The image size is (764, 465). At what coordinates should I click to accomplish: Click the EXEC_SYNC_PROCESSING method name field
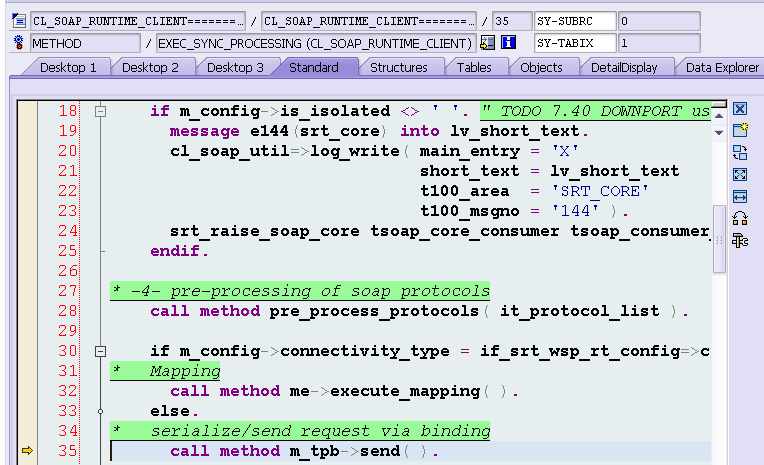(x=315, y=43)
